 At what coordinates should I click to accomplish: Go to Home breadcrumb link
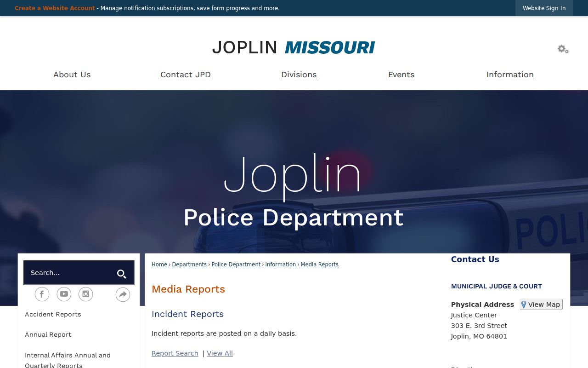[x=159, y=264]
